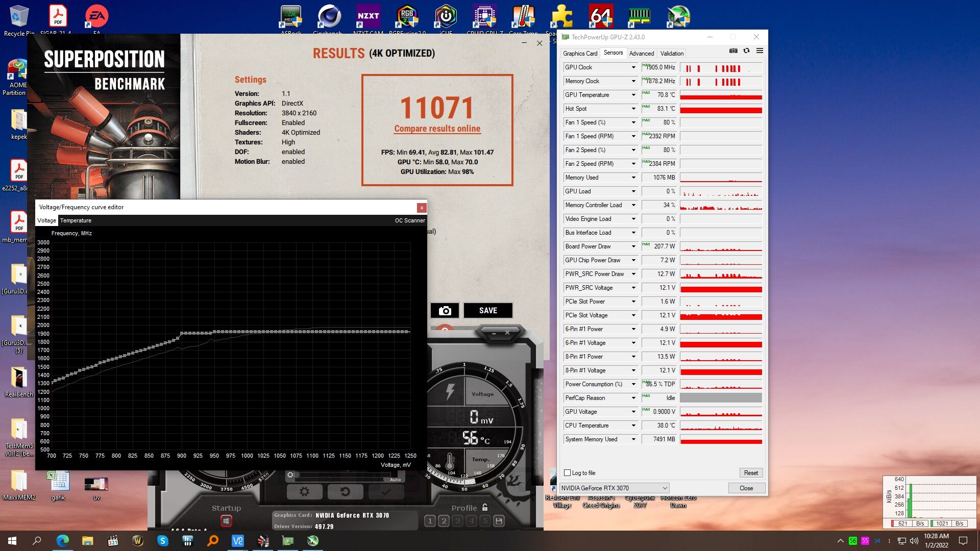Switch to the Validation tab

[672, 54]
